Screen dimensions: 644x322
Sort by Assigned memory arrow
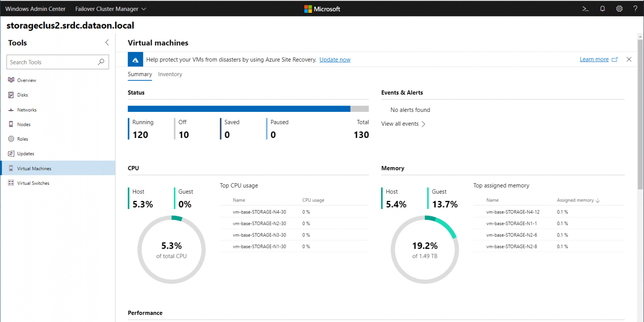[x=598, y=200]
